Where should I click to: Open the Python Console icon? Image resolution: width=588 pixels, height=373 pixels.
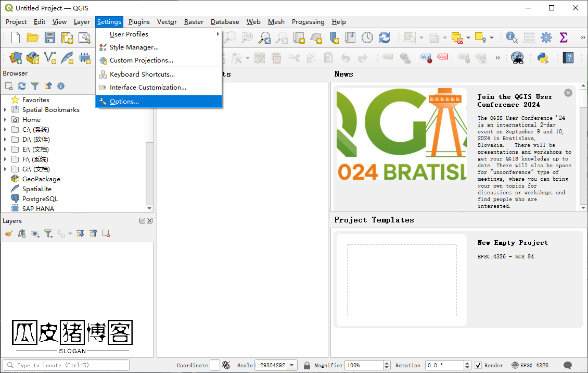point(543,58)
